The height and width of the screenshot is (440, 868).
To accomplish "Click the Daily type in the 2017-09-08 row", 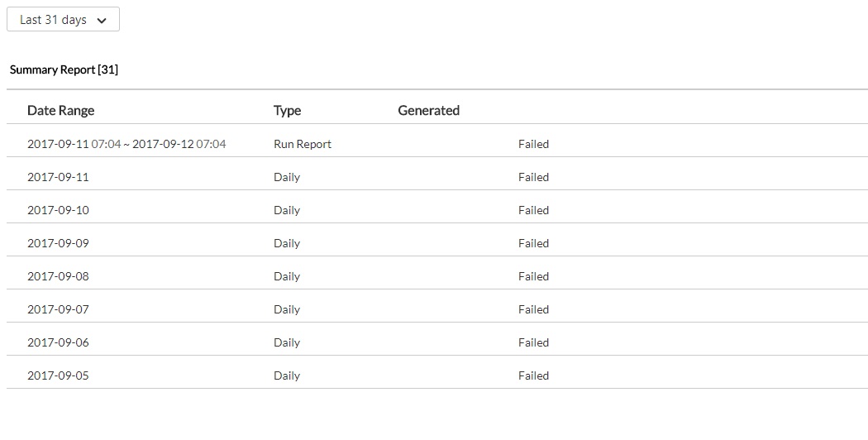I will pyautogui.click(x=286, y=276).
